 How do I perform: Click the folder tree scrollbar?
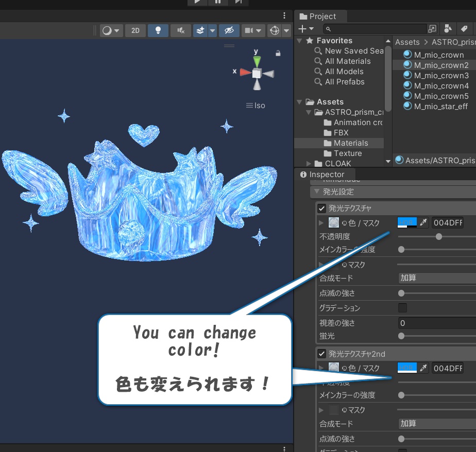point(388,79)
